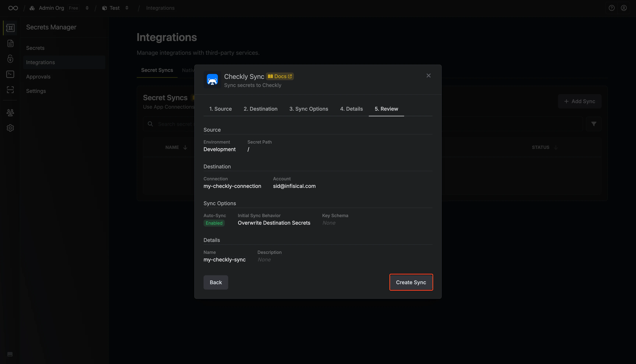Expand the Test project switcher chevrons
Image resolution: width=636 pixels, height=364 pixels.
[x=127, y=8]
